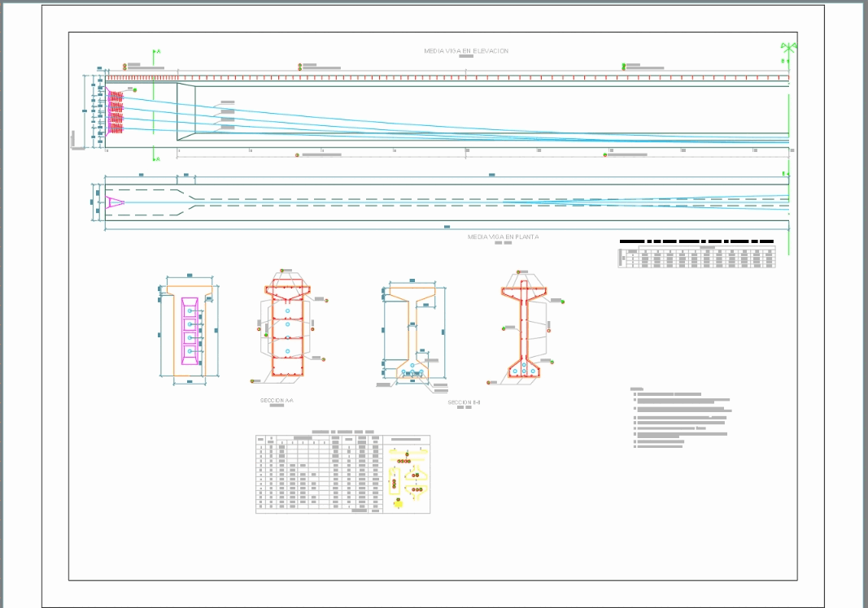Toggle selection of a blue circle strand duct
Viewport: 868px width, 608px height.
pos(287,323)
